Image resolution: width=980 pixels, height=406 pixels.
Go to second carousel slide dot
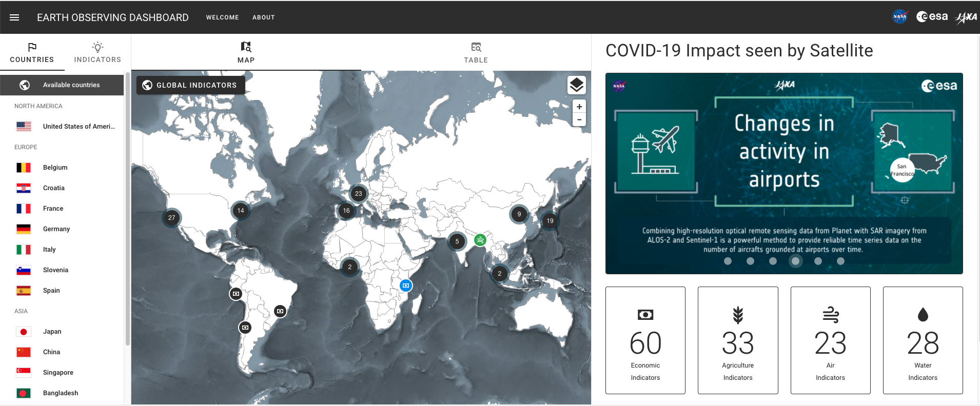[750, 261]
